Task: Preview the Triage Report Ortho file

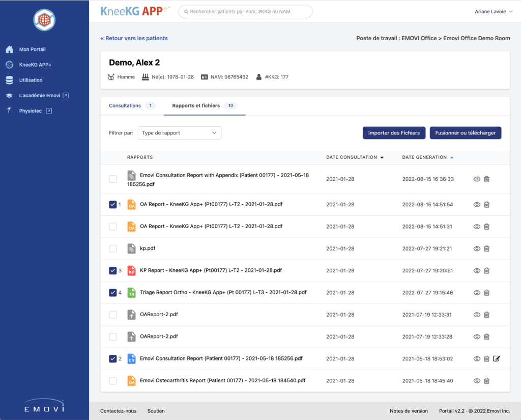Action: 477,293
